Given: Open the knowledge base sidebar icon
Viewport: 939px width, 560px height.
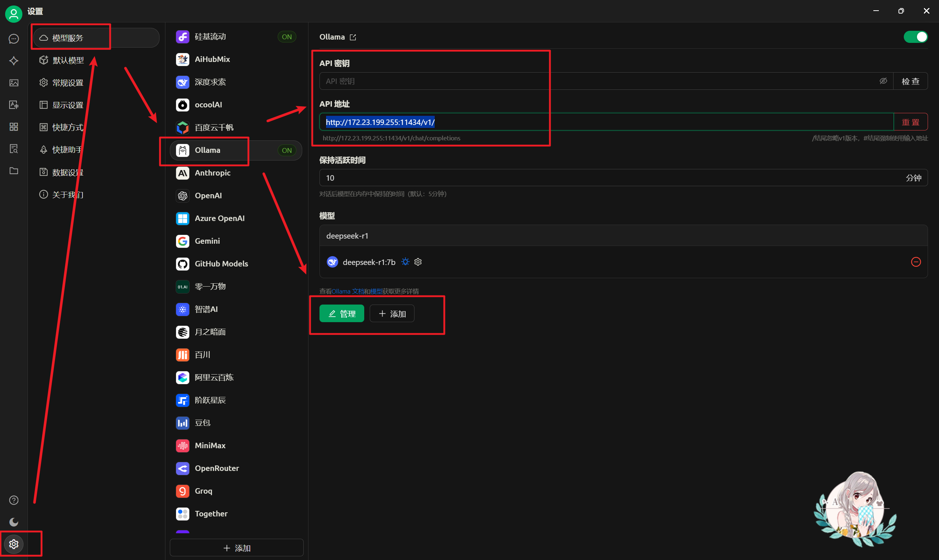Looking at the screenshot, I should point(14,149).
